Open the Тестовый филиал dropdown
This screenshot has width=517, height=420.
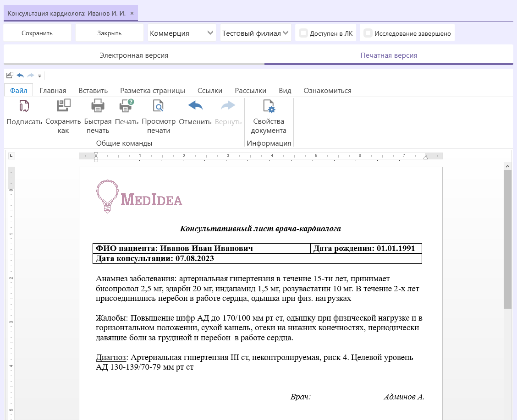[x=256, y=33]
